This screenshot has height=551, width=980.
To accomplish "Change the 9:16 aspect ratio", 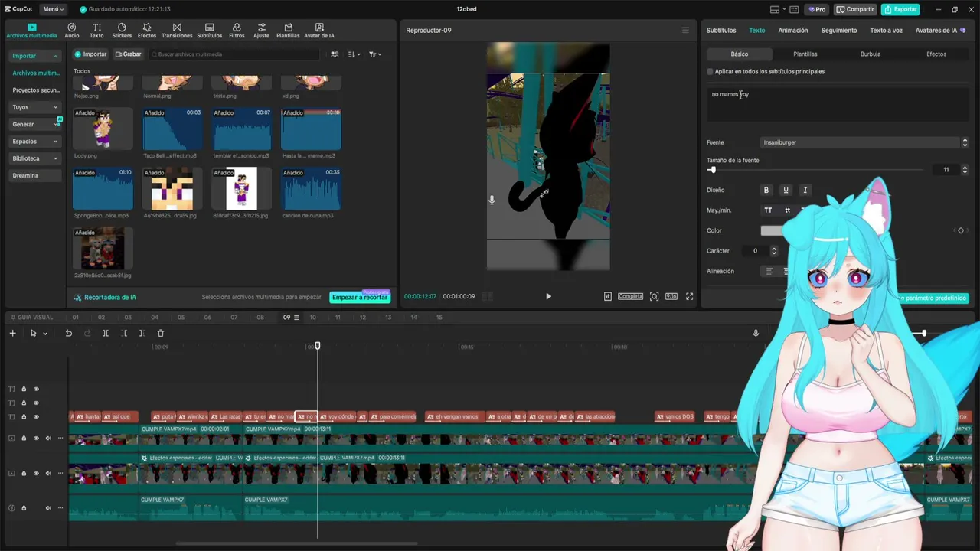I will click(671, 296).
